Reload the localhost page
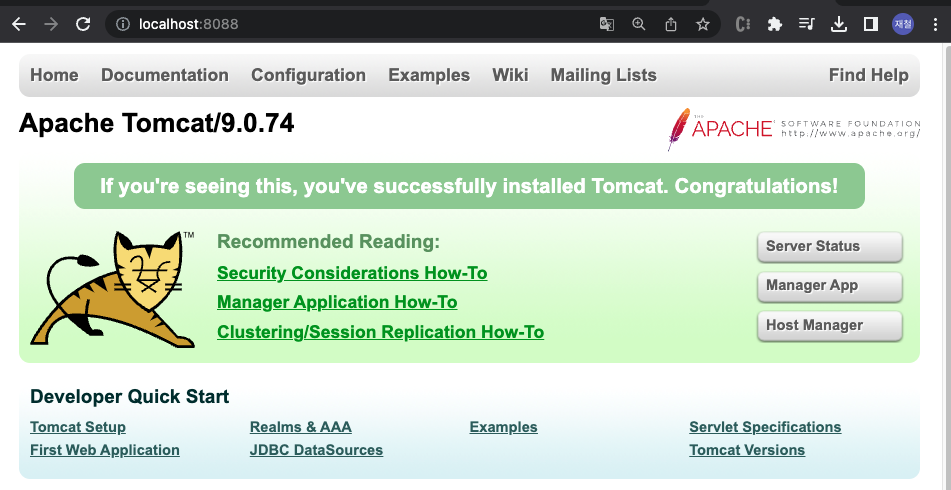The height and width of the screenshot is (490, 951). point(83,24)
